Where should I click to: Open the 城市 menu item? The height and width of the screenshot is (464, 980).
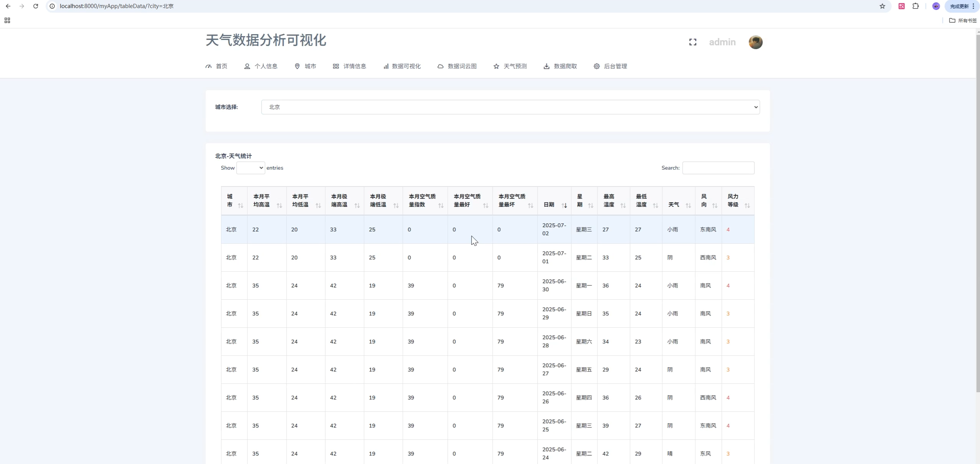pos(305,66)
